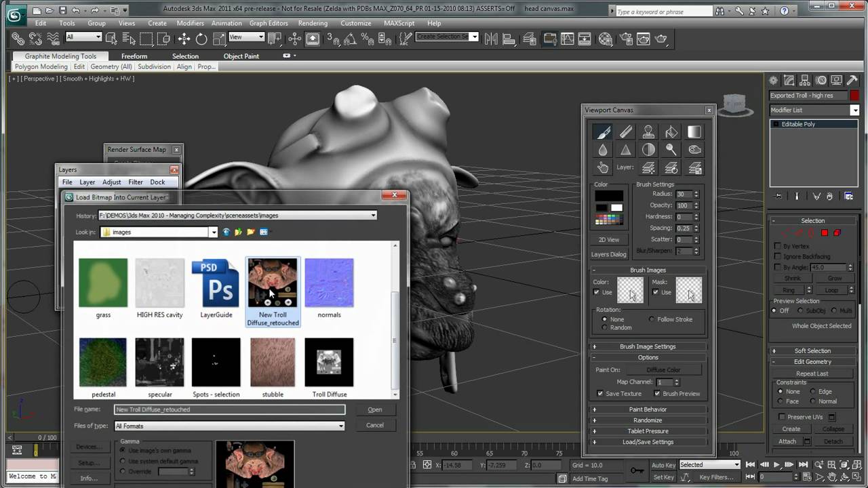Viewport: 868px width, 488px height.
Task: Click the Open button in Load Bitmap dialog
Action: click(x=375, y=409)
